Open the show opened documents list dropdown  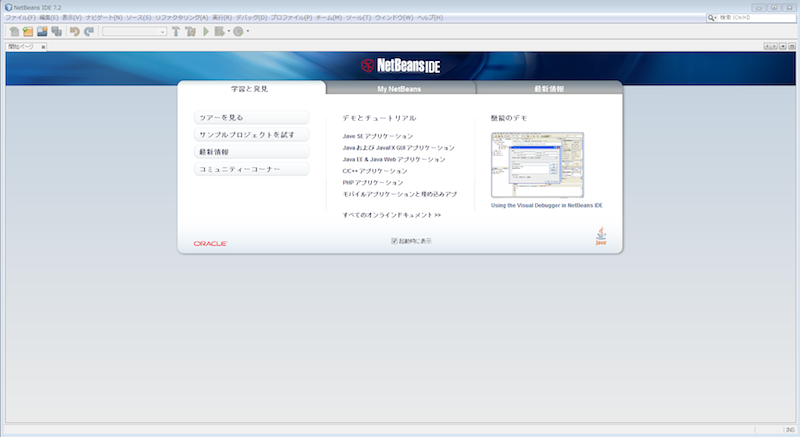(783, 46)
